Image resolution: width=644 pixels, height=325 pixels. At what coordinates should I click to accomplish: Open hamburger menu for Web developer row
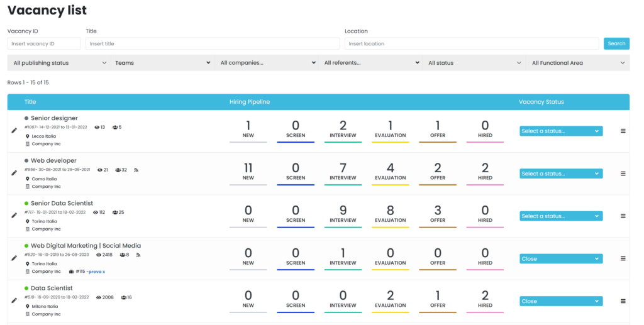click(x=623, y=174)
